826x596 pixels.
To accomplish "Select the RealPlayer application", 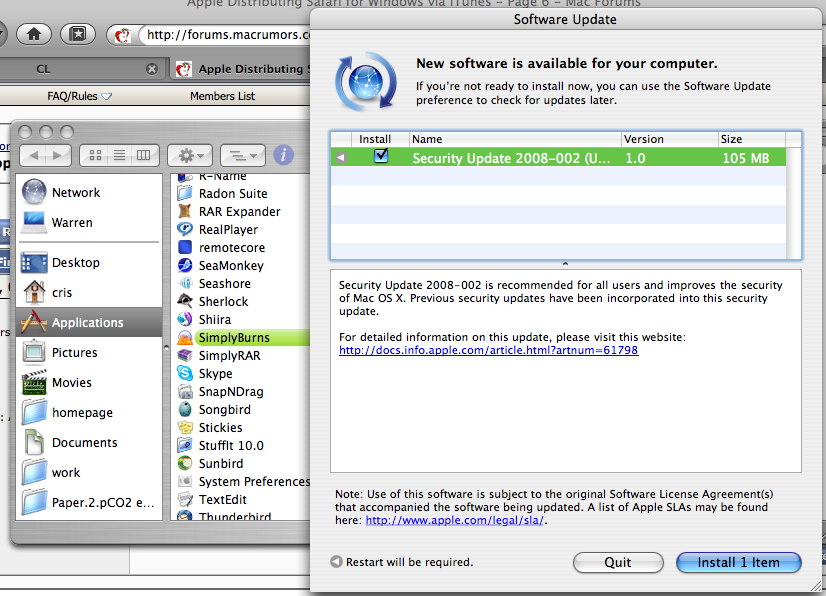I will [228, 229].
